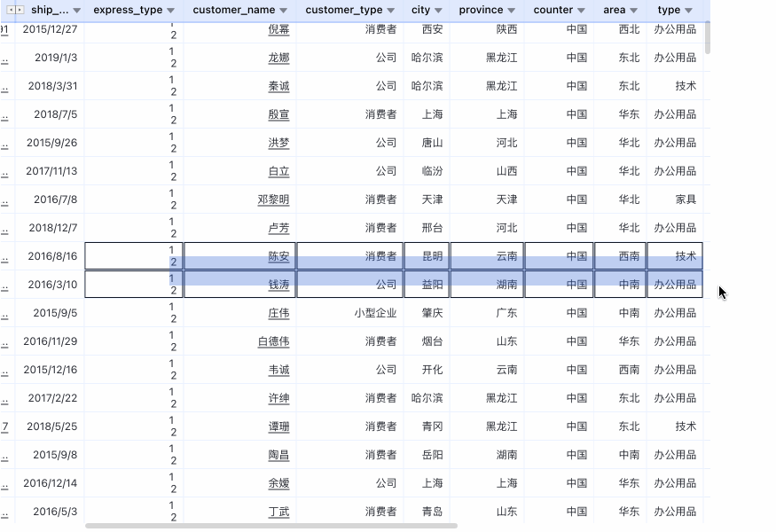Image resolution: width=776 pixels, height=532 pixels.
Task: Open the province column dropdown arrow
Action: pos(511,11)
